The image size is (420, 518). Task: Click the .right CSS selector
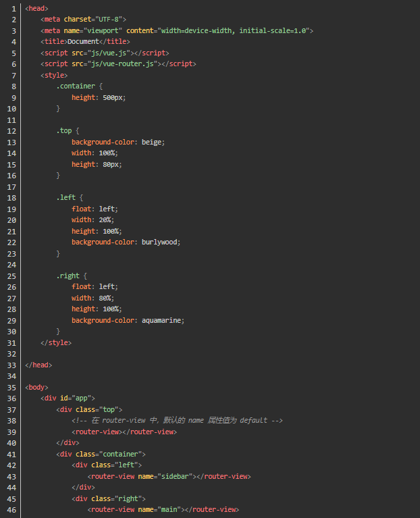[x=68, y=276]
